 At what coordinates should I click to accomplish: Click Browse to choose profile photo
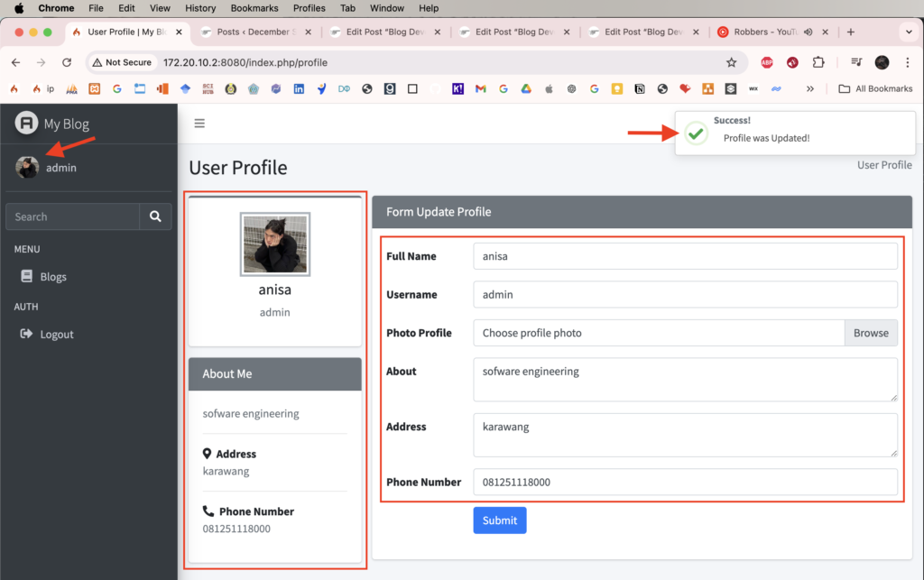871,333
